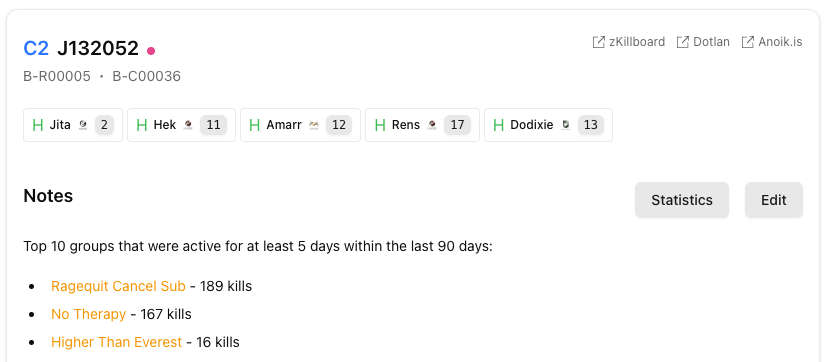
Task: Click the small station icon beside Jita
Action: click(83, 125)
